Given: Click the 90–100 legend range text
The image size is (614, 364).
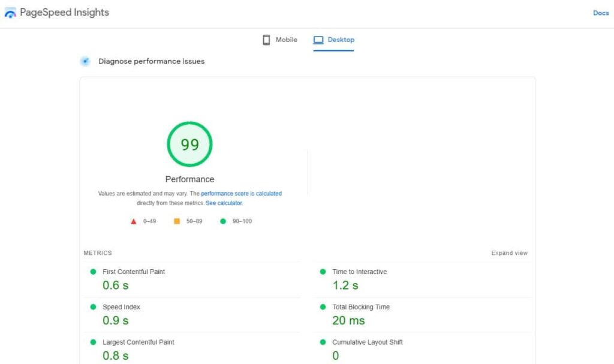Looking at the screenshot, I should click(242, 221).
